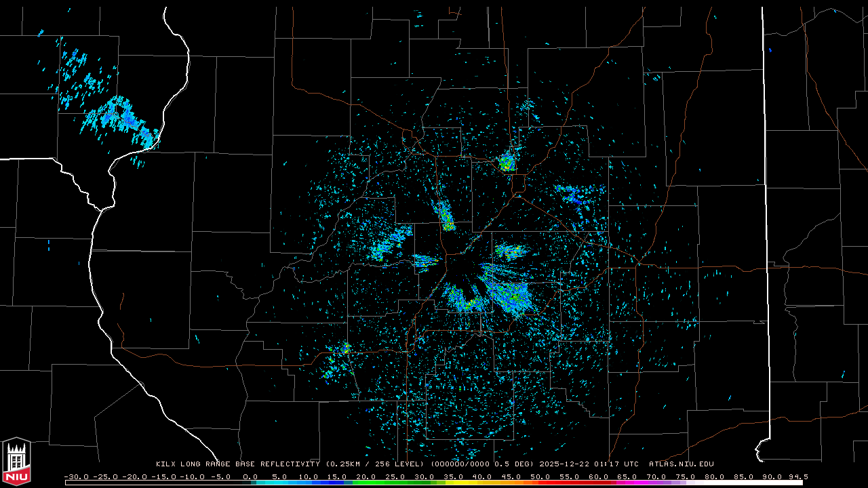Open the ATLAS.NIU.EDU link text
868x488 pixels.
[681, 464]
